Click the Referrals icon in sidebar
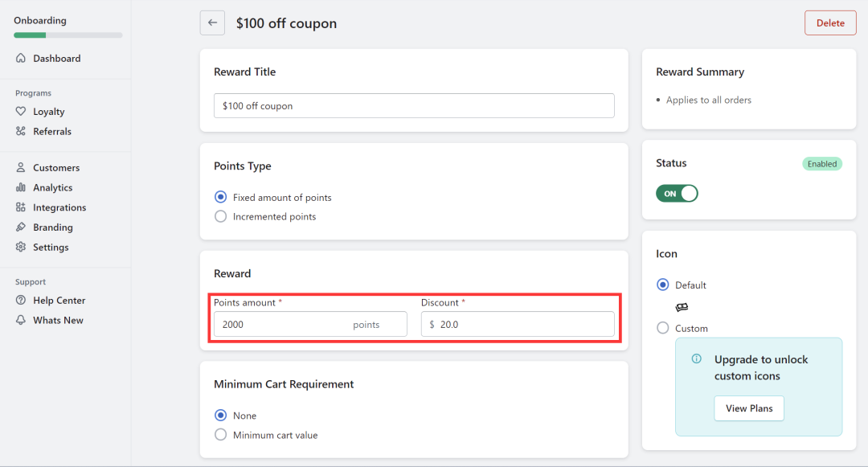 (21, 131)
